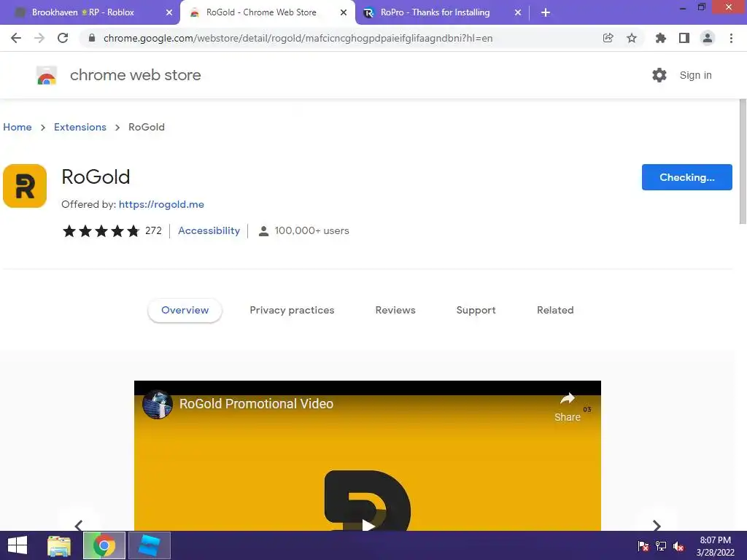747x560 pixels.
Task: Open the Extensions puzzle icon
Action: pos(660,38)
